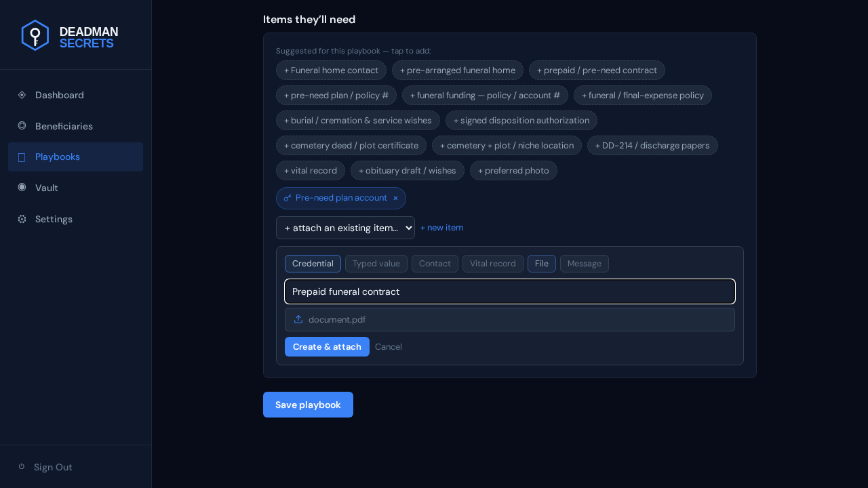Choose the Contact item type
868x488 pixels.
pyautogui.click(x=435, y=264)
